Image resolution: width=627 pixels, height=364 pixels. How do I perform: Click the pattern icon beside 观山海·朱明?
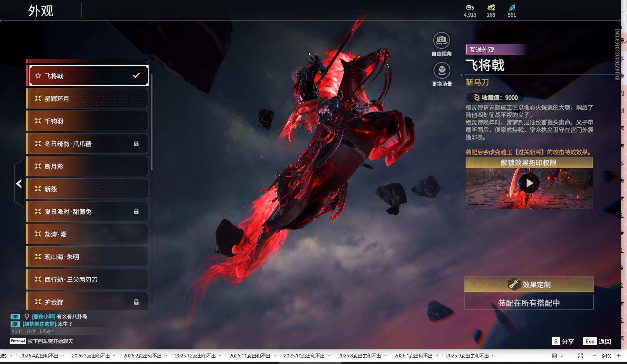point(38,257)
